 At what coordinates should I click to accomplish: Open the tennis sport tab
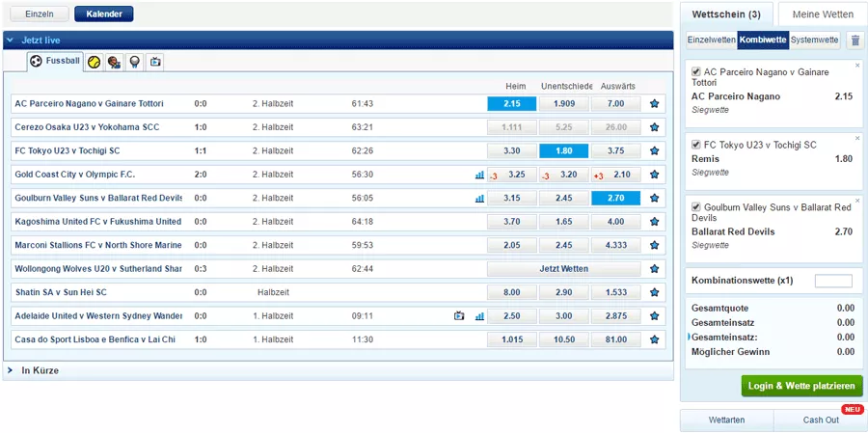click(95, 62)
